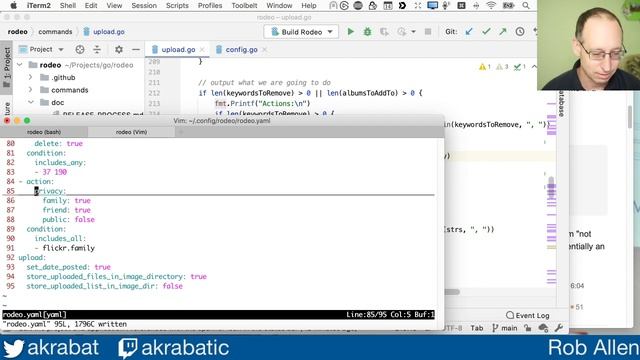640x360 pixels.
Task: Show Git history clock icon
Action: pos(520,31)
